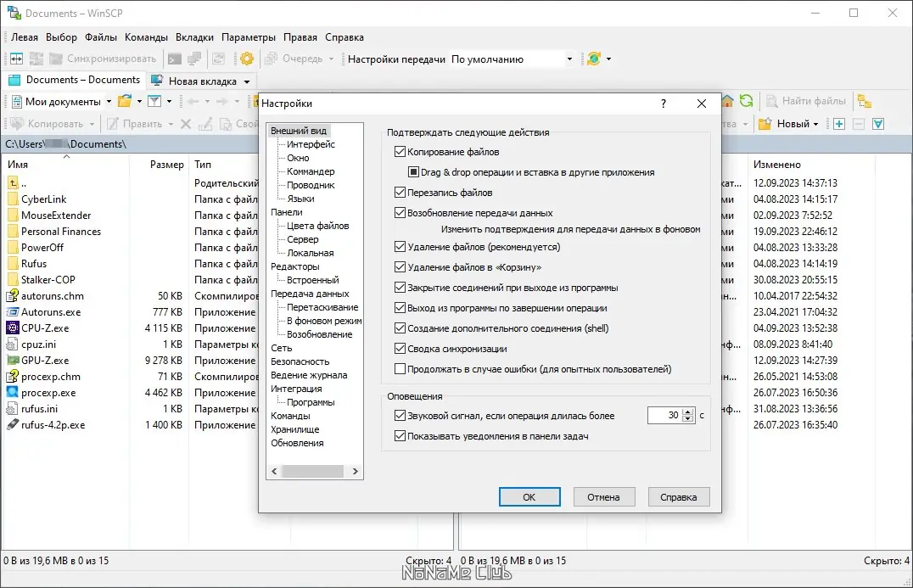Click the PuTTY session icon in toolbar

pyautogui.click(x=194, y=59)
